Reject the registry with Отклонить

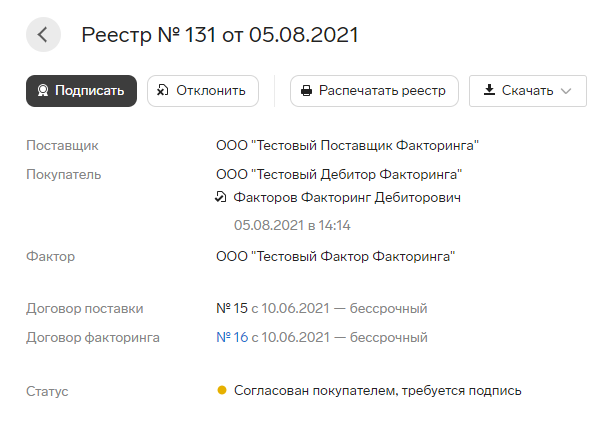[x=203, y=91]
